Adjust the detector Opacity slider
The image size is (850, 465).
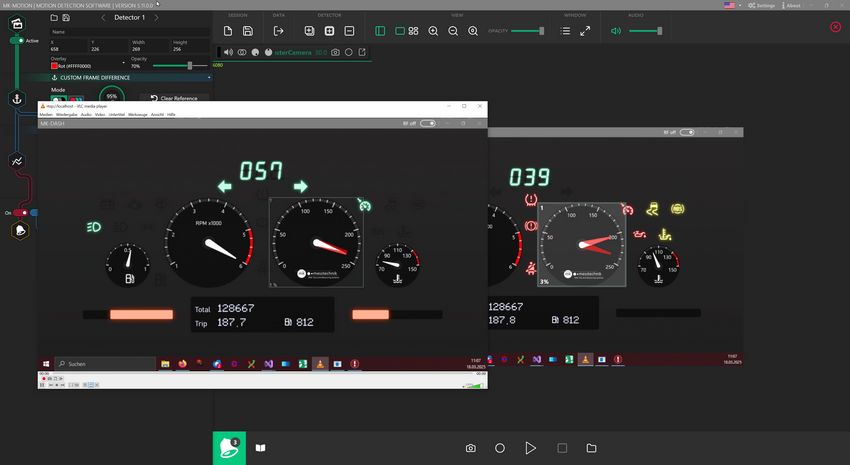(190, 66)
